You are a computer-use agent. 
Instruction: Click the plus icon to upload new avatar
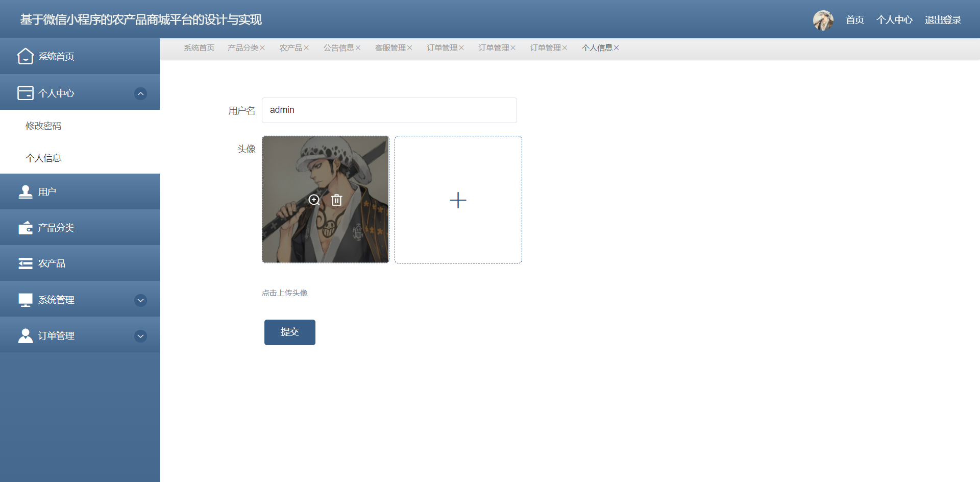click(458, 200)
